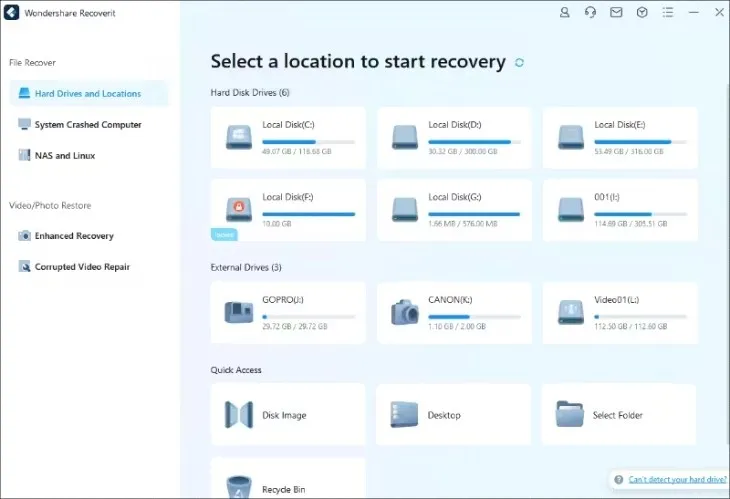
Task: Open Disk Image in Quick Access
Action: click(x=288, y=415)
